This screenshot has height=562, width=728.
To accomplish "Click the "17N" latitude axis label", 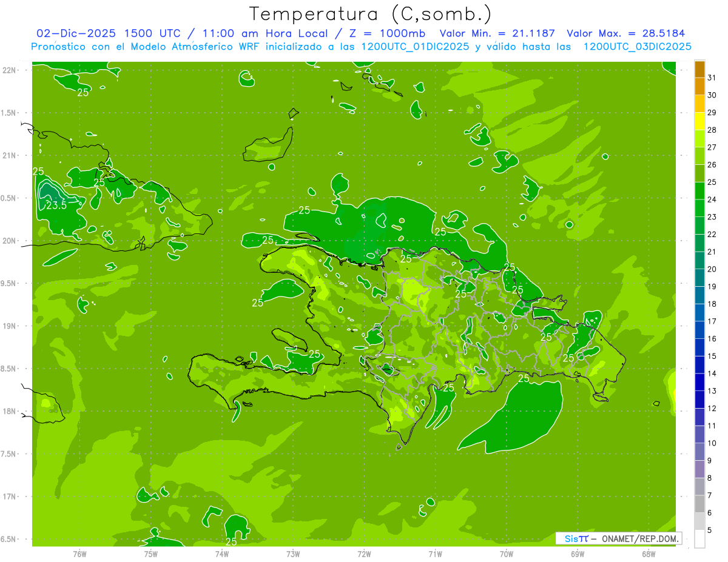I will [x=10, y=497].
